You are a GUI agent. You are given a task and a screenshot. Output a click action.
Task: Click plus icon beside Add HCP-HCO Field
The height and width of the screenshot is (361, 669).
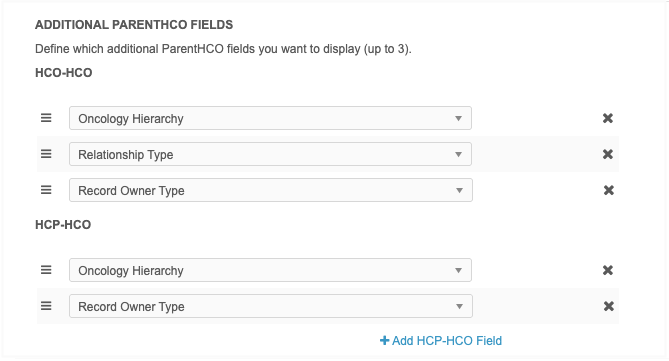click(x=384, y=341)
